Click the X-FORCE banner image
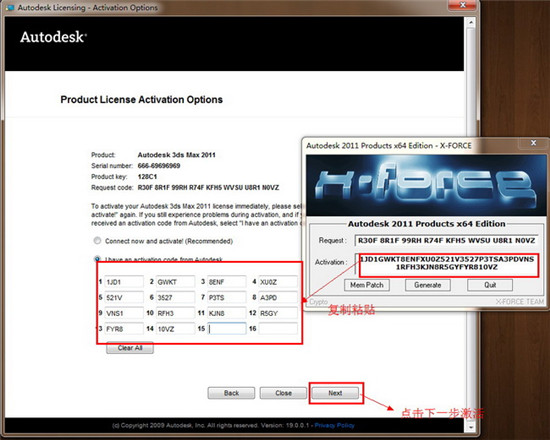The image size is (550, 440). click(x=426, y=185)
